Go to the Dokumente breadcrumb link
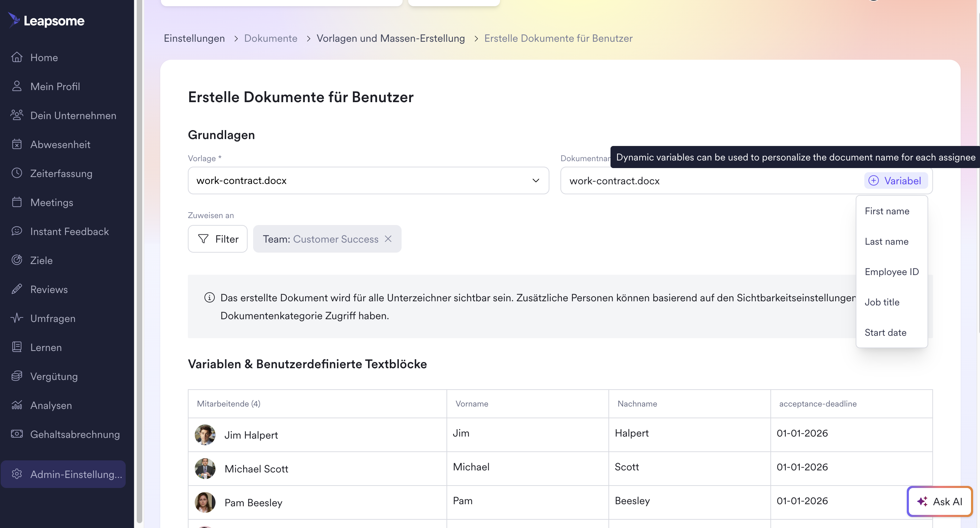The height and width of the screenshot is (528, 980). [x=270, y=38]
